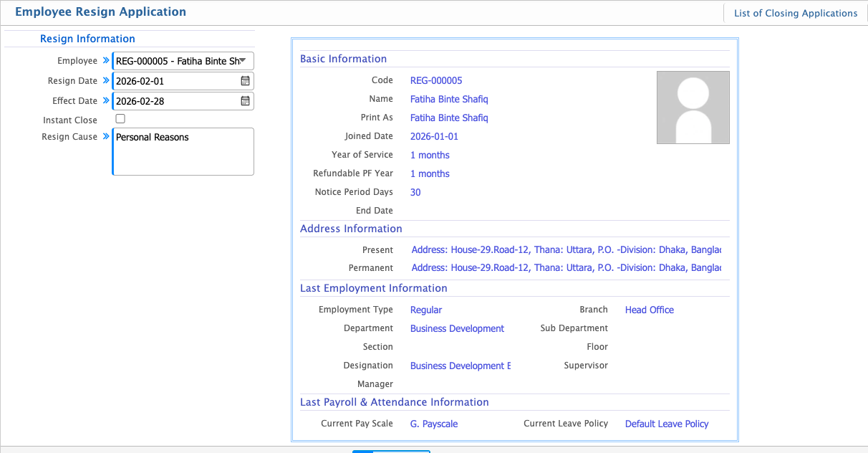
Task: Click the Business Development department value
Action: pyautogui.click(x=457, y=328)
